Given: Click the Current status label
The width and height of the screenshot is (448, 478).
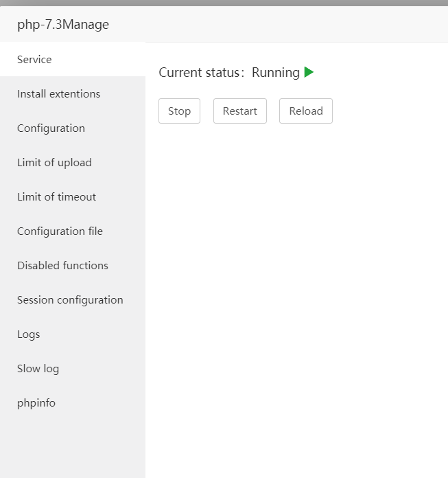Looking at the screenshot, I should 201,73.
